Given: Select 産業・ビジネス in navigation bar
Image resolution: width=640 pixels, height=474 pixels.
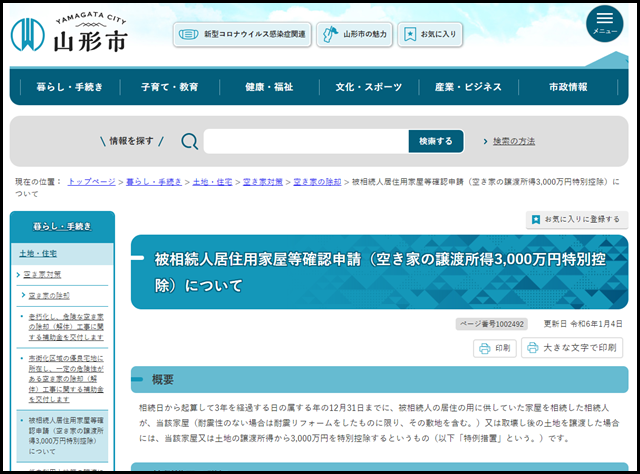Looking at the screenshot, I should pos(468,87).
